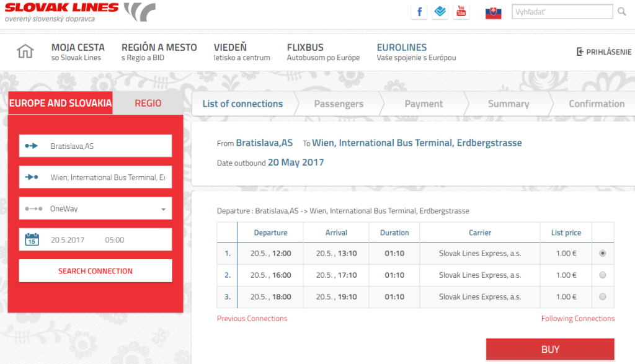Click the 05:00 time value
This screenshot has height=364, width=635.
pos(115,240)
